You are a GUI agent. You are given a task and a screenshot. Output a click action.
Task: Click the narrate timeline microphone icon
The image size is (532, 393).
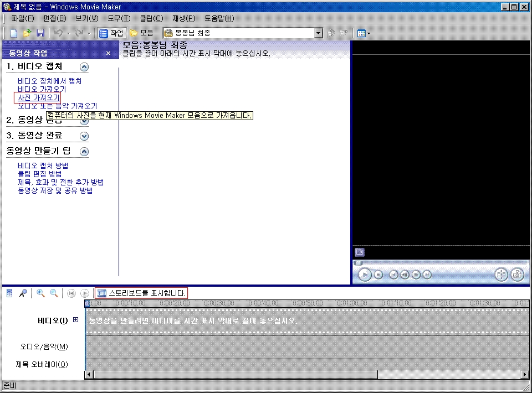(23, 293)
